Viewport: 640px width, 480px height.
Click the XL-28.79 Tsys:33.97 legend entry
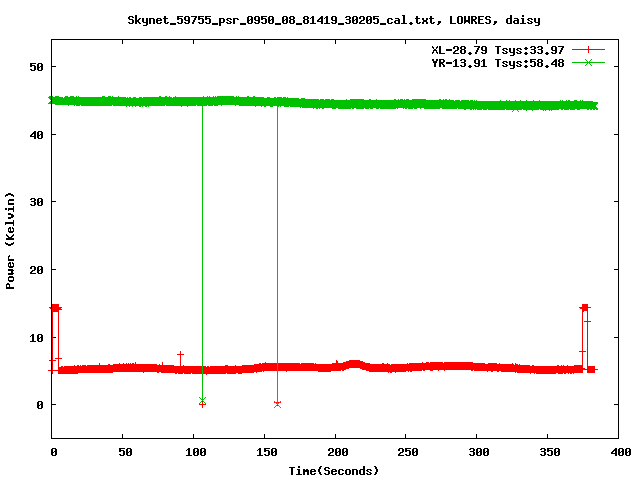(x=498, y=50)
